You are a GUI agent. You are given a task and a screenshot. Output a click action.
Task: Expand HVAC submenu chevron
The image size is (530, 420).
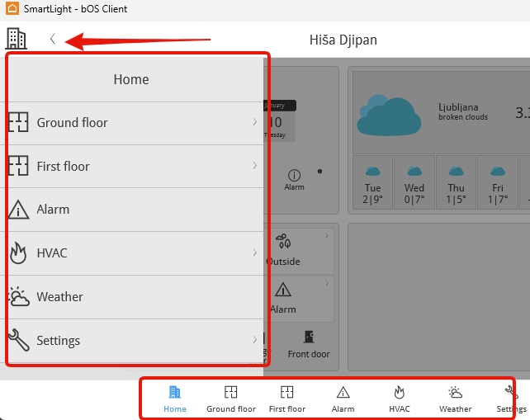[255, 252]
